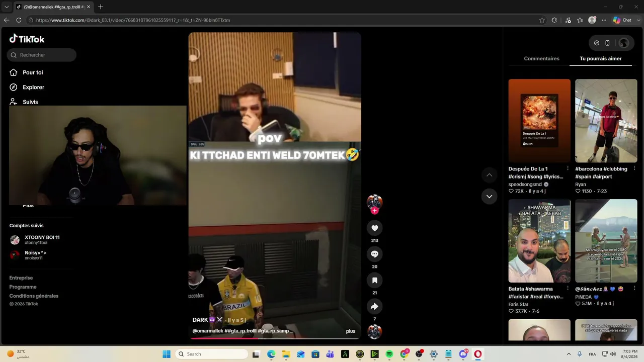Click the browser Back arrow

click(x=6, y=20)
